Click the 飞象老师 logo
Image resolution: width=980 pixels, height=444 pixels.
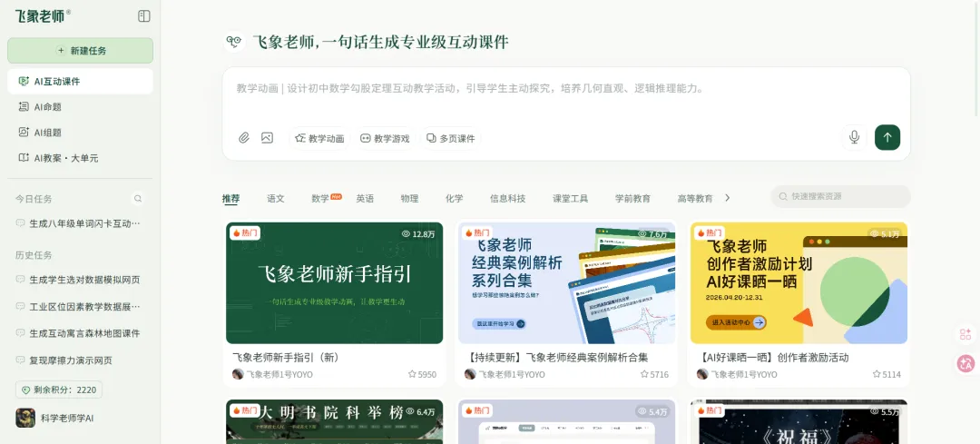(x=43, y=16)
